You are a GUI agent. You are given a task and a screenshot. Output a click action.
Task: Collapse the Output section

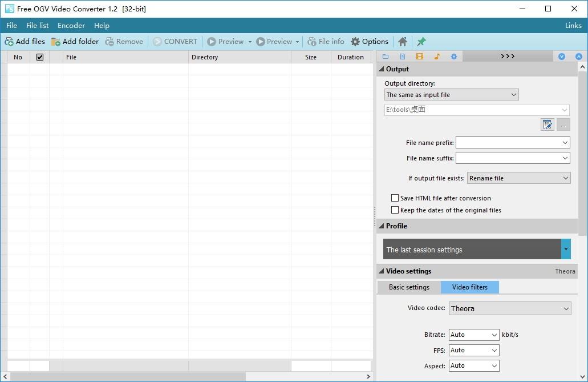pyautogui.click(x=382, y=69)
